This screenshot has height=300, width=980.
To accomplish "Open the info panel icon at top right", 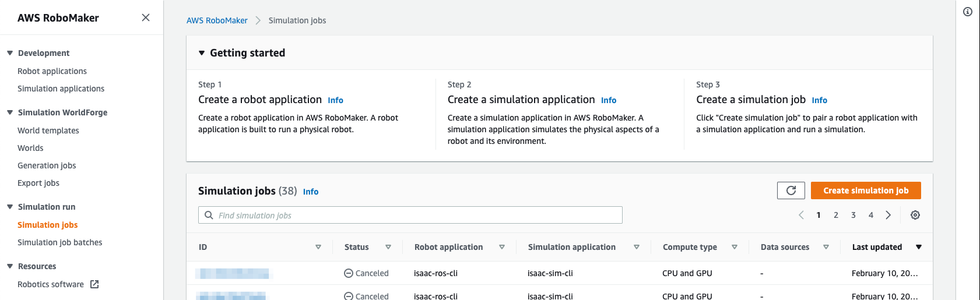I will 968,12.
